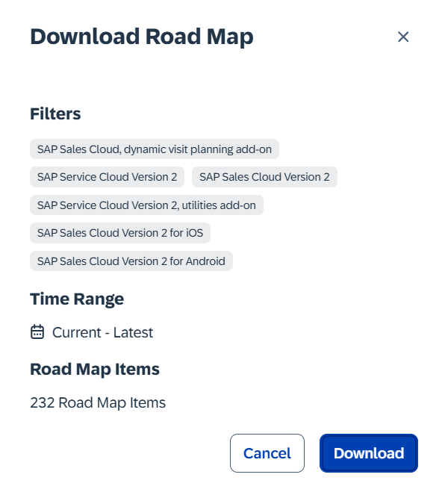This screenshot has height=495, width=448.
Task: Click the Time Range section heading
Action: click(x=77, y=299)
